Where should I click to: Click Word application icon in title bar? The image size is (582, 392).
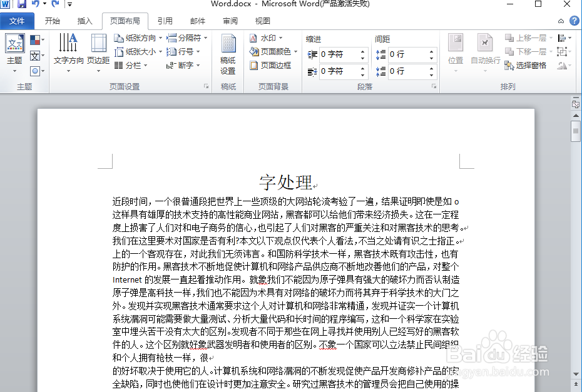tap(5, 4)
